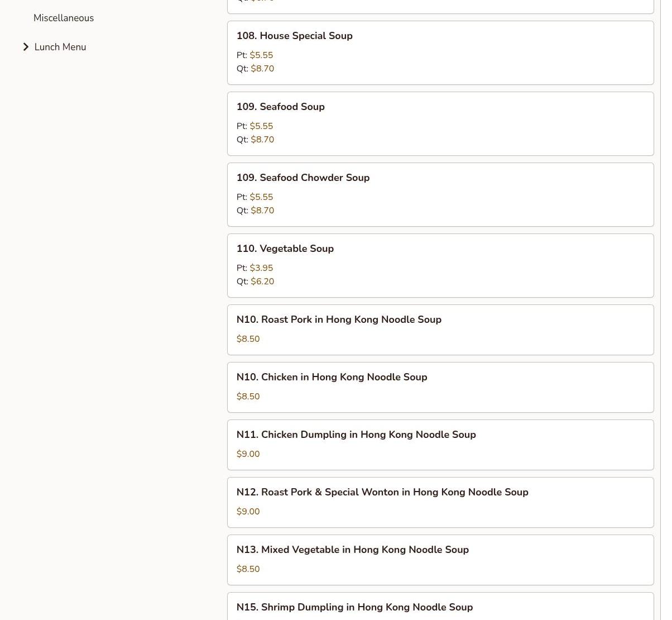Viewport: 672px width, 620px height.
Task: Click House Special Soup quart price $8.70
Action: point(262,69)
